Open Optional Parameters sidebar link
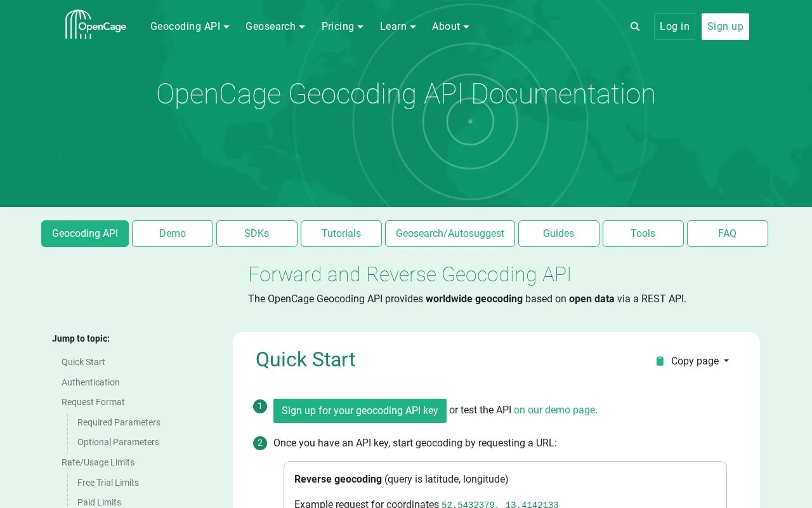Viewport: 812px width, 508px height. (x=118, y=442)
